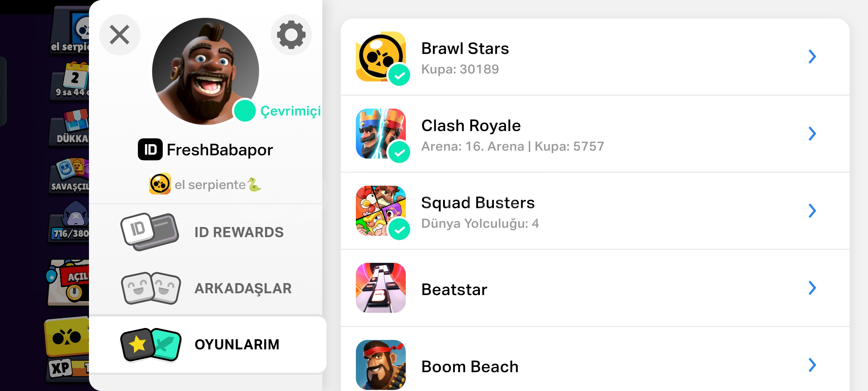Expand Clash Royale row chevron
868x391 pixels.
click(x=812, y=134)
